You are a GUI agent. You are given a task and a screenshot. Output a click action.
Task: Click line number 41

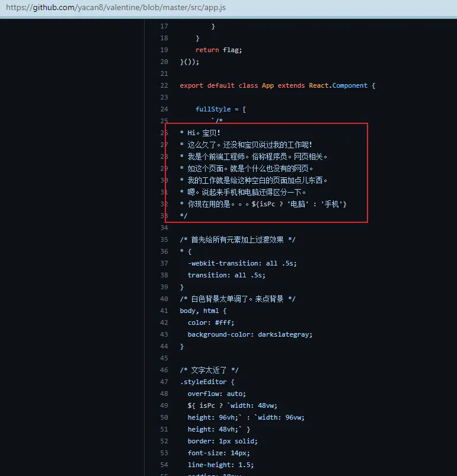pos(164,311)
